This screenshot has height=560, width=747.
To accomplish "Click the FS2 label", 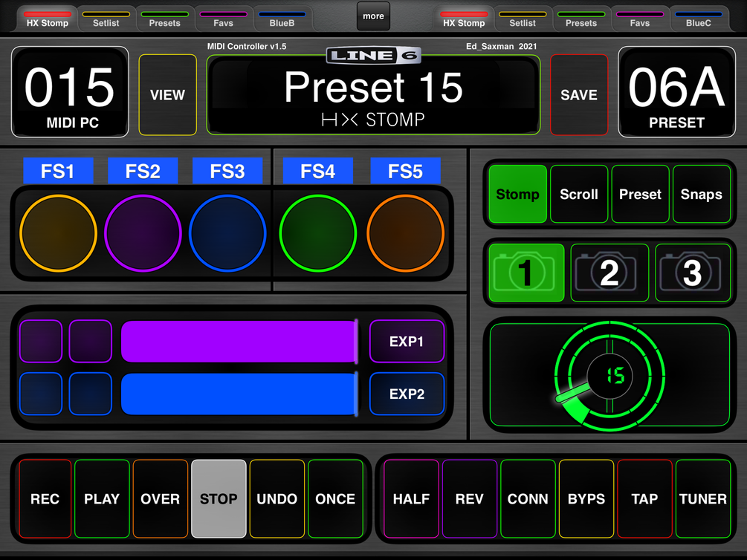I will point(143,171).
